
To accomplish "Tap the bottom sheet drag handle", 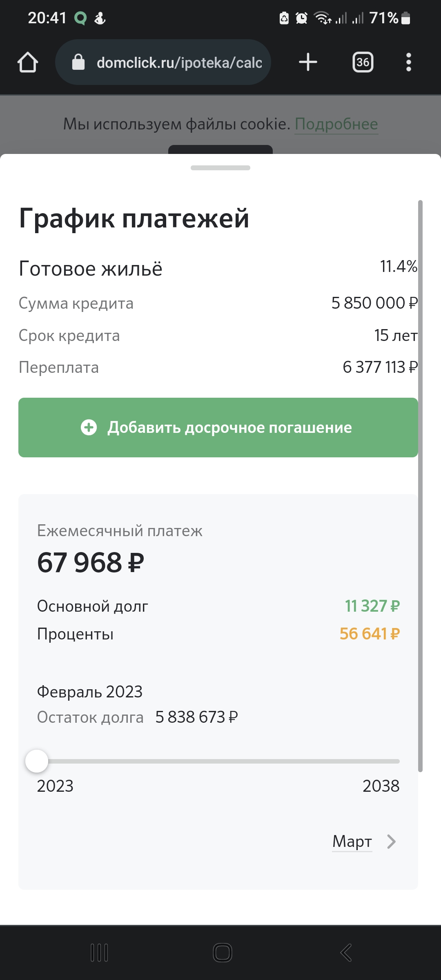I will [x=220, y=168].
